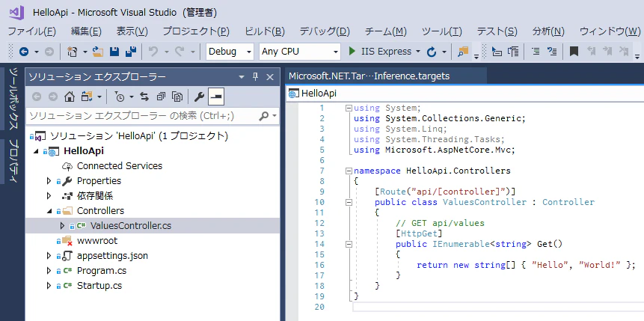Expand the Properties node

click(49, 181)
